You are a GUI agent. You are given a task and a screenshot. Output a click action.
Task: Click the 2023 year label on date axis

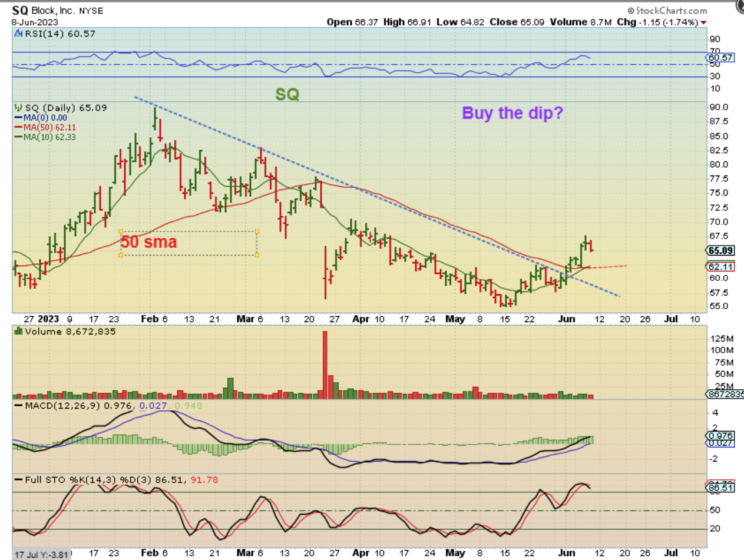pos(48,318)
